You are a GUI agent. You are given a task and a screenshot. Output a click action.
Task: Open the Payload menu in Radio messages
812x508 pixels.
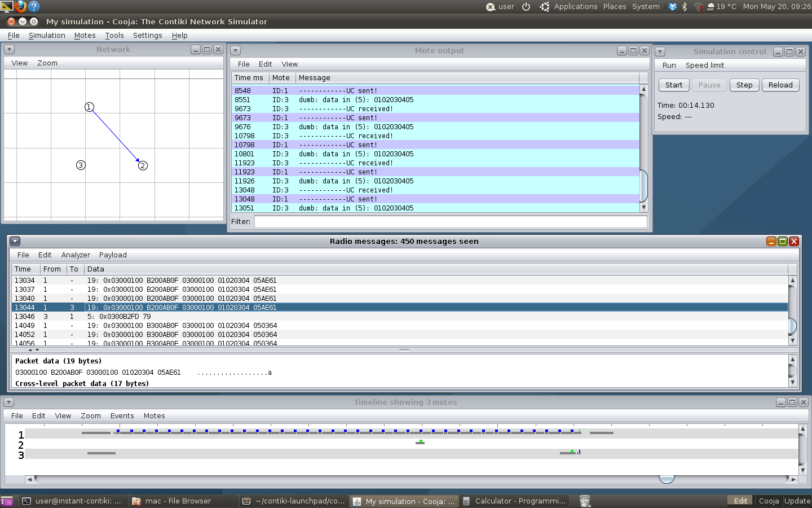pyautogui.click(x=113, y=255)
